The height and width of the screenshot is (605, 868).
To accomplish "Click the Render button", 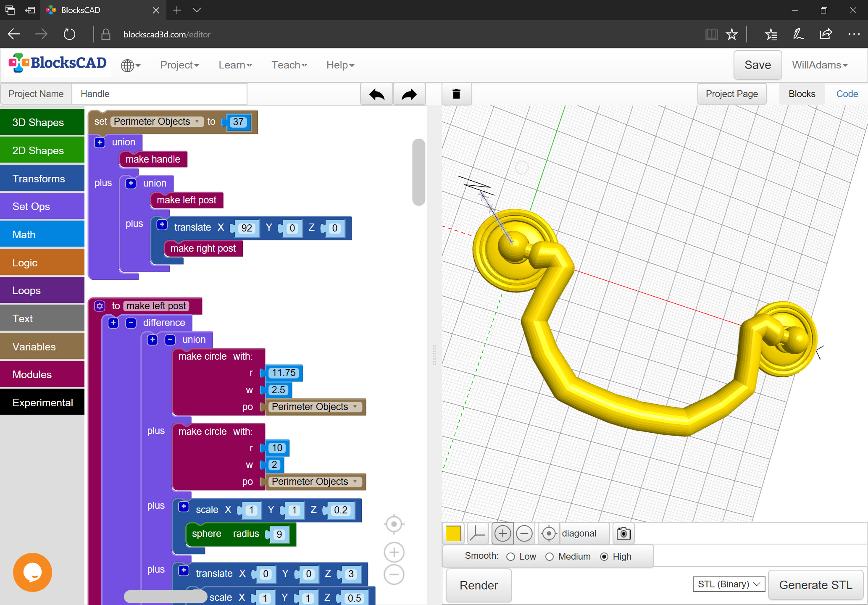I will (x=479, y=585).
